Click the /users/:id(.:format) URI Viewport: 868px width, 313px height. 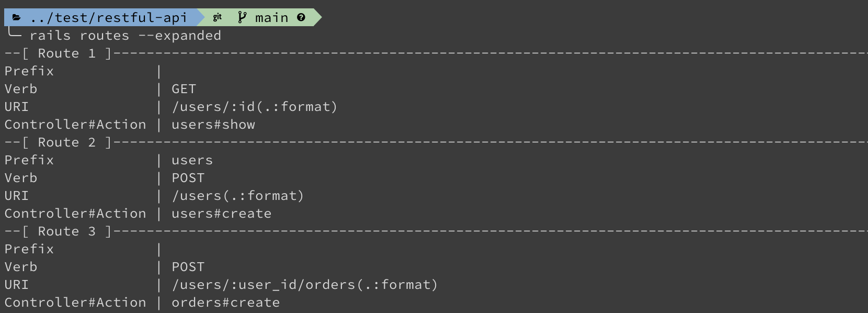[x=255, y=107]
